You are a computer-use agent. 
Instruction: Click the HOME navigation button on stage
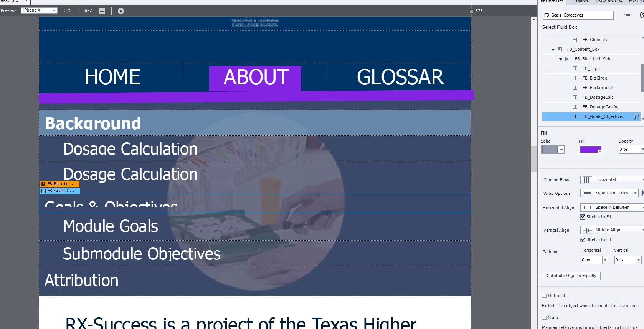point(112,77)
